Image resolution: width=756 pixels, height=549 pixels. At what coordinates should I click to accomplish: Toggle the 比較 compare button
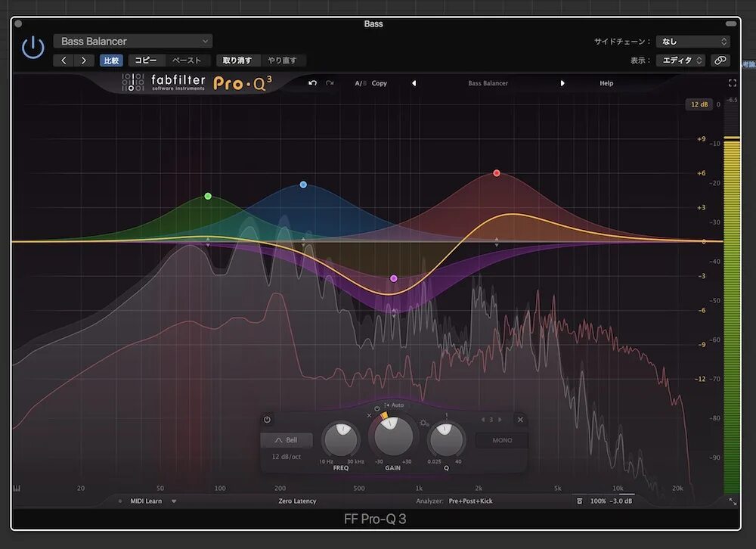[x=111, y=60]
